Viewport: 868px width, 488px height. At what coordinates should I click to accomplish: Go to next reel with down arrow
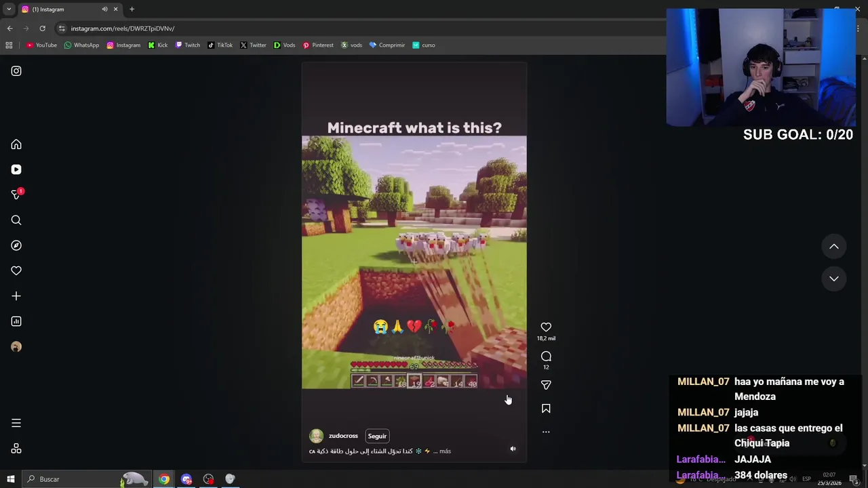click(x=834, y=279)
